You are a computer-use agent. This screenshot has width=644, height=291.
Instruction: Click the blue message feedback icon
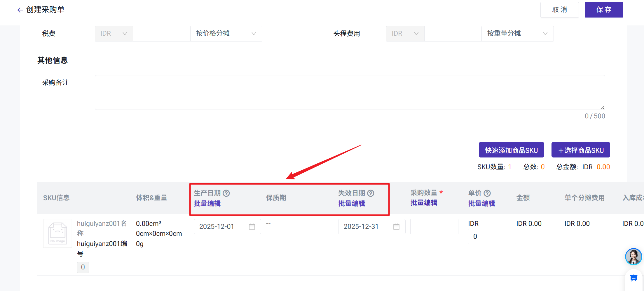pyautogui.click(x=633, y=278)
